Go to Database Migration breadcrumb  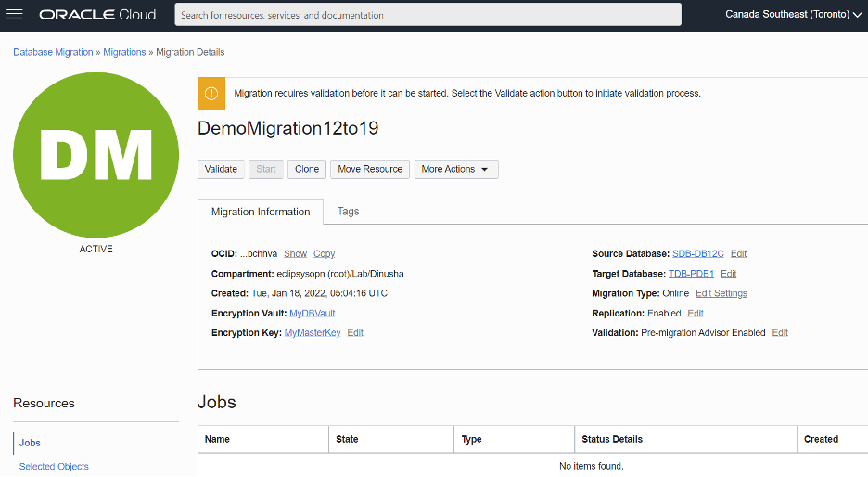[53, 52]
